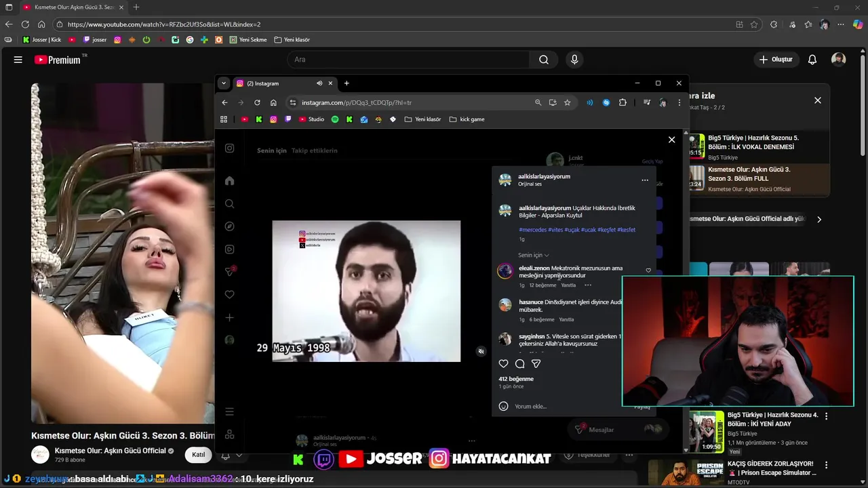
Task: Click the Instagram logo in the sidebar
Action: 229,148
